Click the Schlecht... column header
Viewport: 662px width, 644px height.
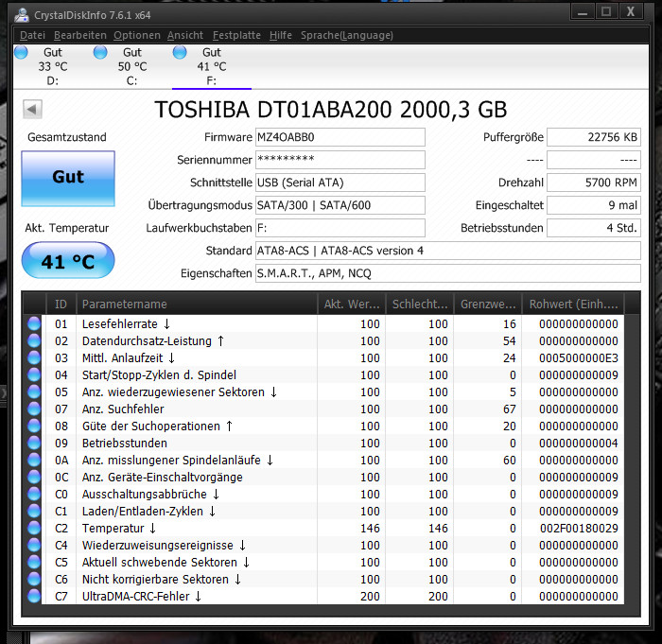coord(420,305)
